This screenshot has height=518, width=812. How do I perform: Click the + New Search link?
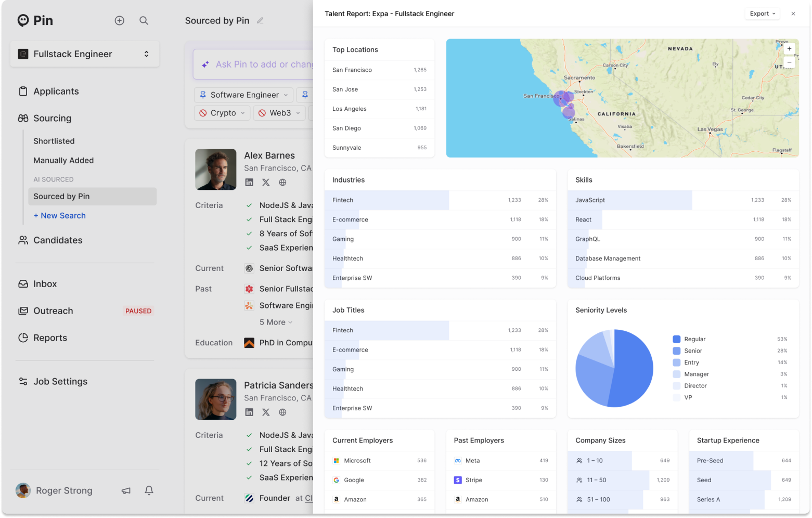click(60, 216)
